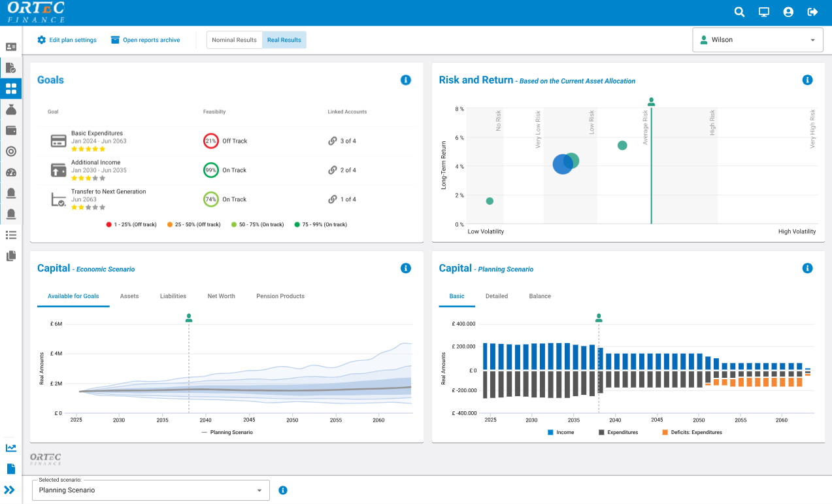The image size is (832, 504).
Task: Click Capital Planning Scenario info icon
Action: (x=807, y=268)
